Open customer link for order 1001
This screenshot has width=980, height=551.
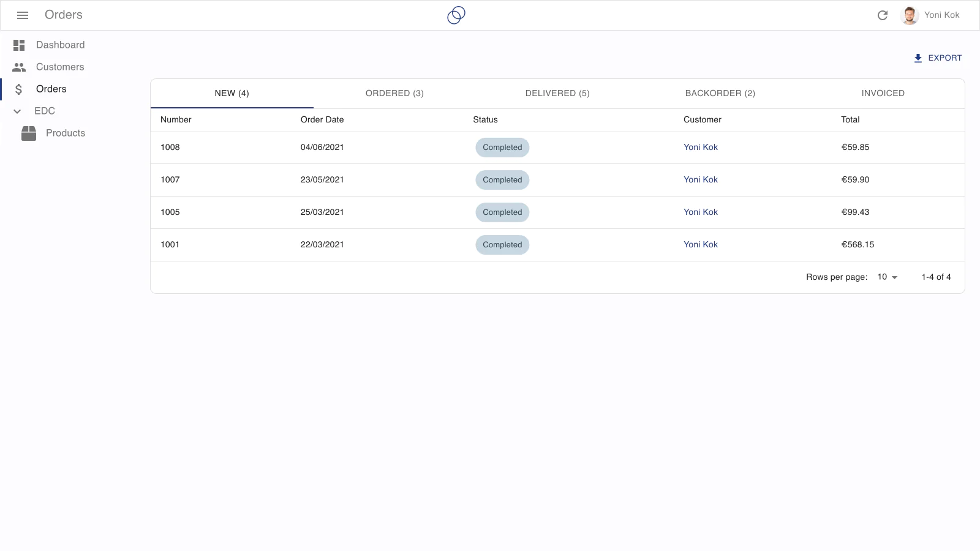[700, 245]
